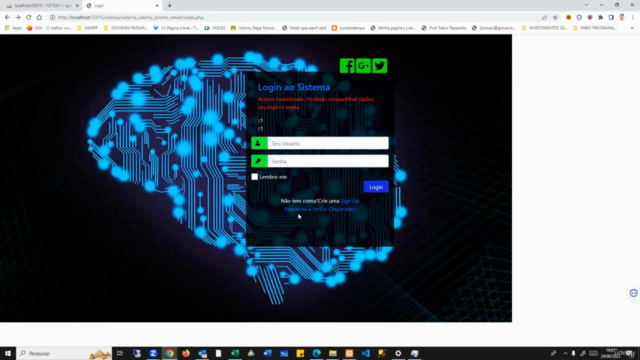
Task: Open Zoom from the taskbar
Action: (x=153, y=353)
